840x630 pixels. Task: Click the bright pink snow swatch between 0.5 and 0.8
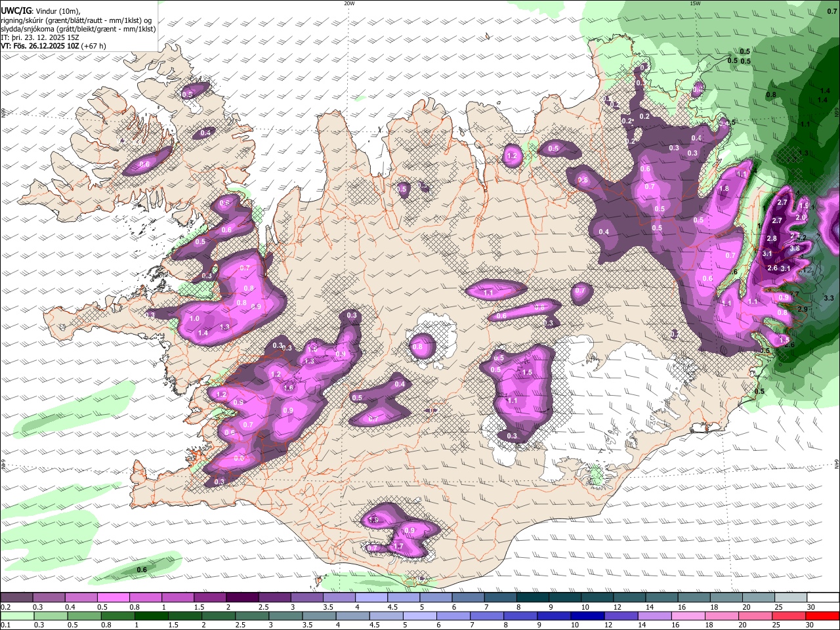pyautogui.click(x=113, y=598)
